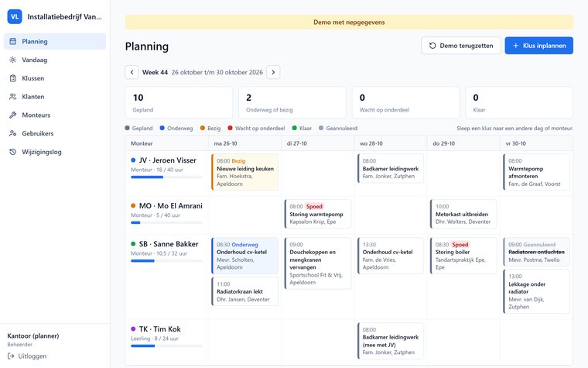This screenshot has height=368, width=588.
Task: Click Mo El Amrani's hours progress bar
Action: [166, 222]
